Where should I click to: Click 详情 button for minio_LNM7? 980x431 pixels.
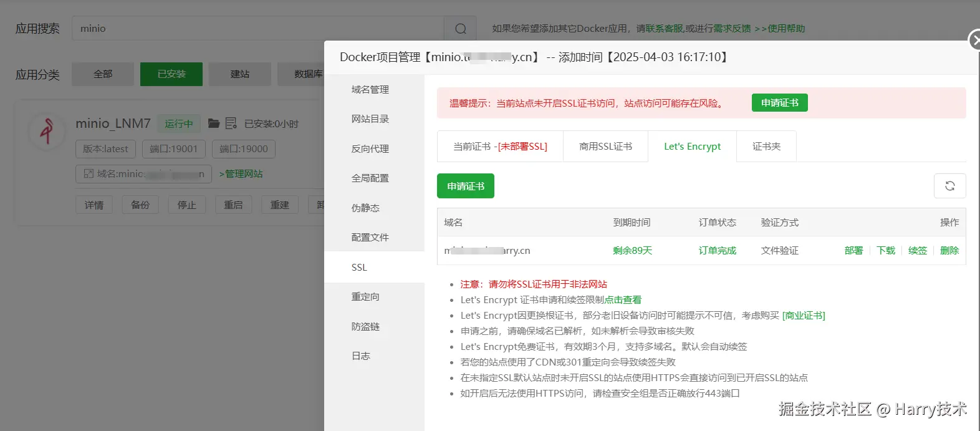[x=94, y=205]
